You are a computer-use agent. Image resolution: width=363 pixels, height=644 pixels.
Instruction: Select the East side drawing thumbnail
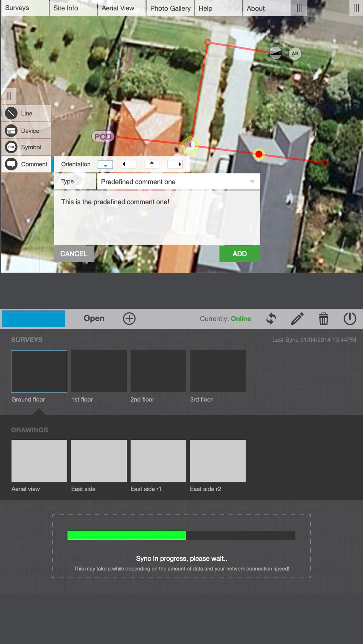point(99,461)
